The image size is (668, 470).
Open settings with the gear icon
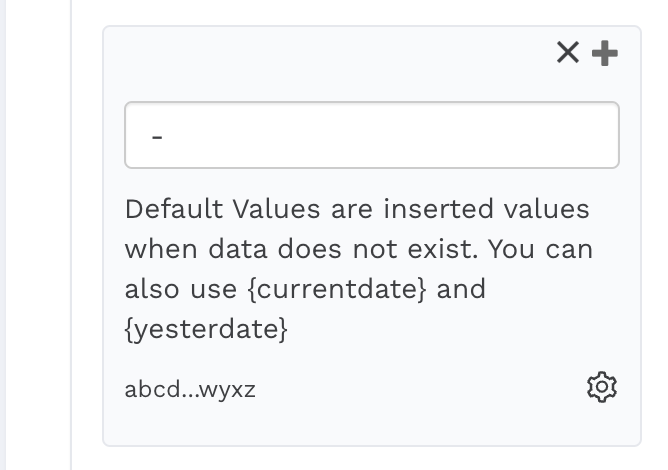point(601,387)
